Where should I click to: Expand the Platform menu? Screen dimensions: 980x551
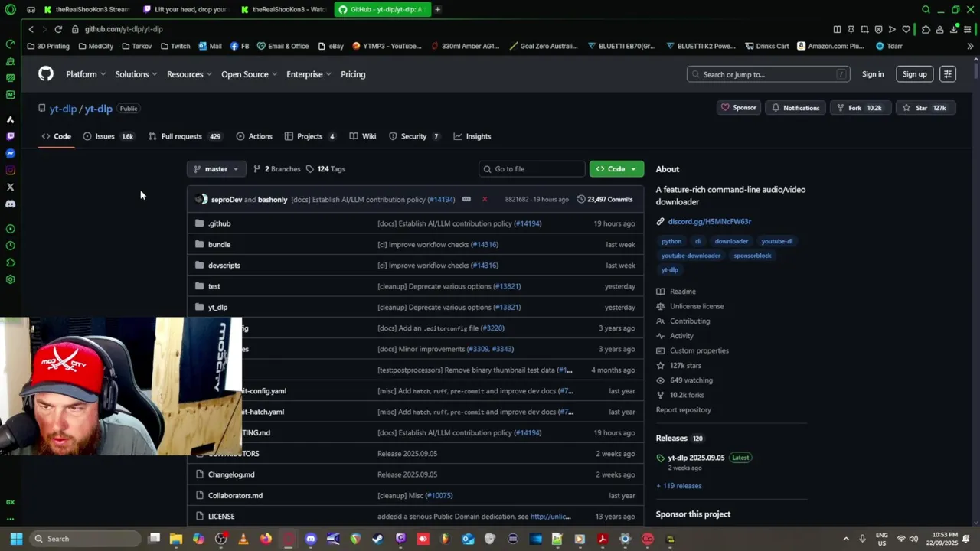coord(86,74)
